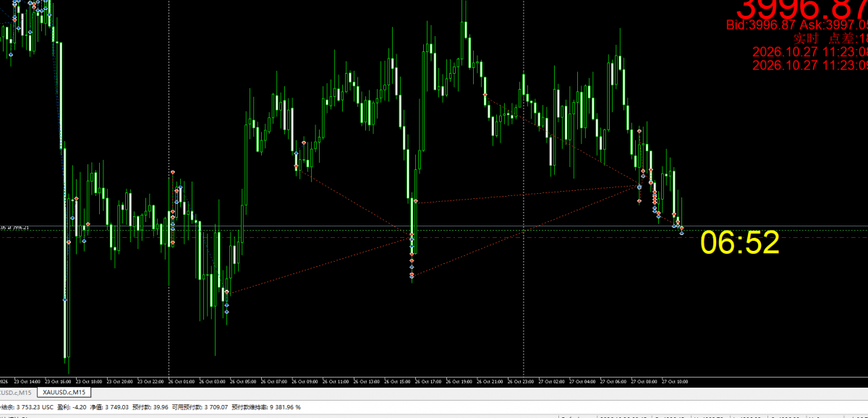Open the partially hidden USD.c,M15 chart tab
Image resolution: width=868 pixels, height=418 pixels.
click(15, 392)
